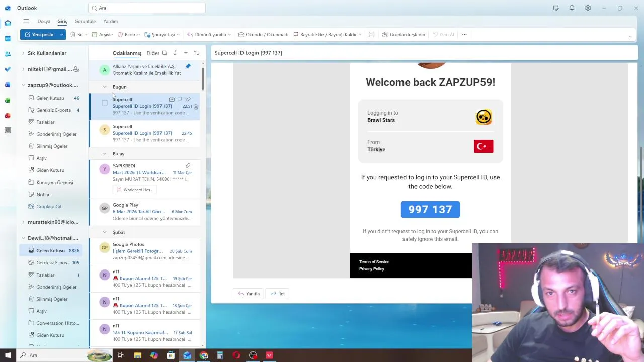Open Windows Task View in taskbar
The width and height of the screenshot is (644, 362).
[x=121, y=355]
